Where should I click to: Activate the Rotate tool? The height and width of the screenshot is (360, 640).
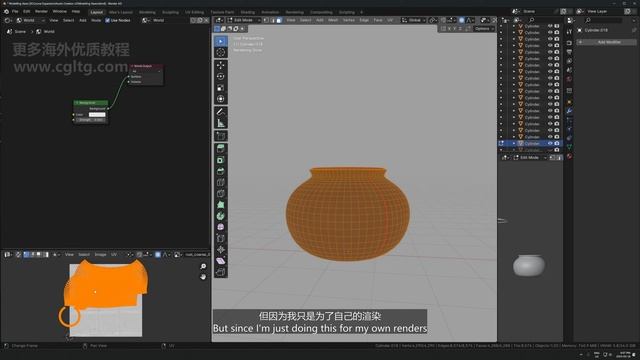pyautogui.click(x=221, y=76)
